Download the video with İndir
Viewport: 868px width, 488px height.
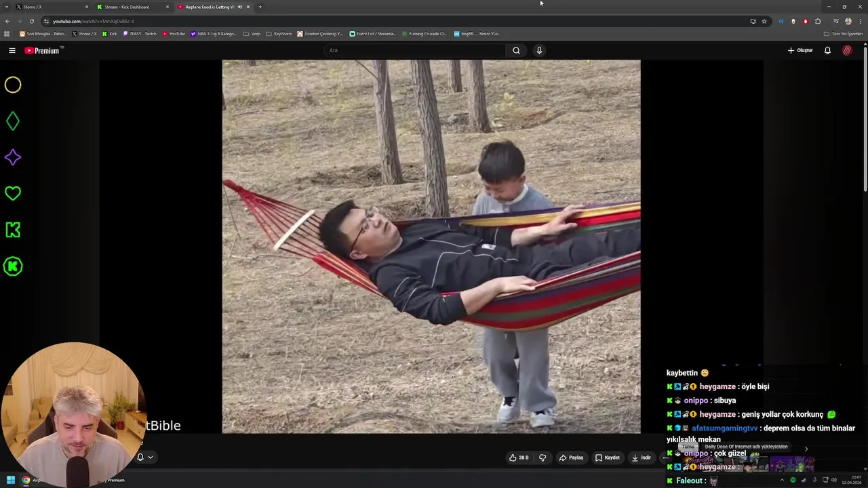(x=641, y=457)
